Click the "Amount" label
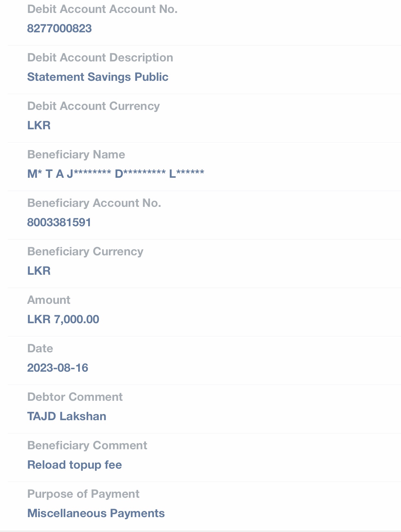 (x=49, y=300)
